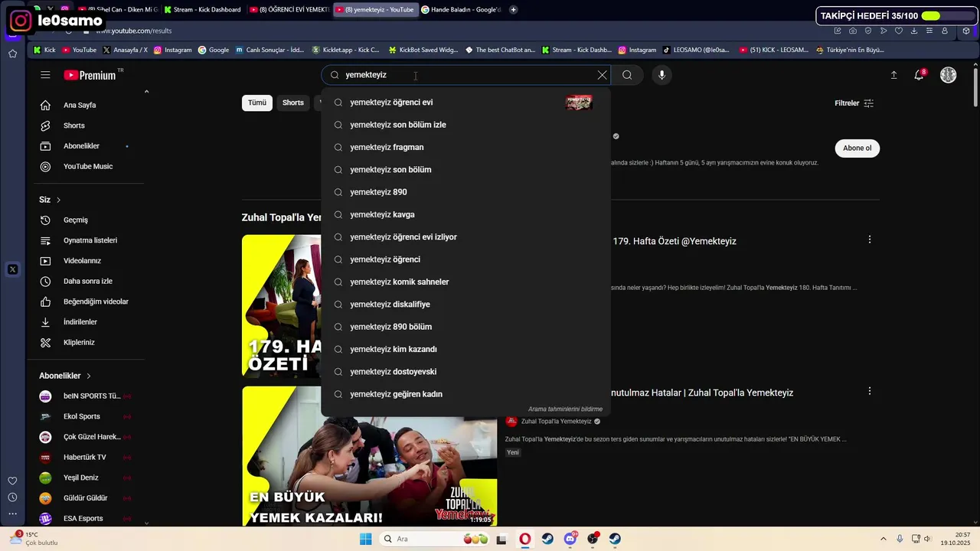Open YouTube Music from sidebar
The height and width of the screenshot is (551, 980).
click(87, 166)
